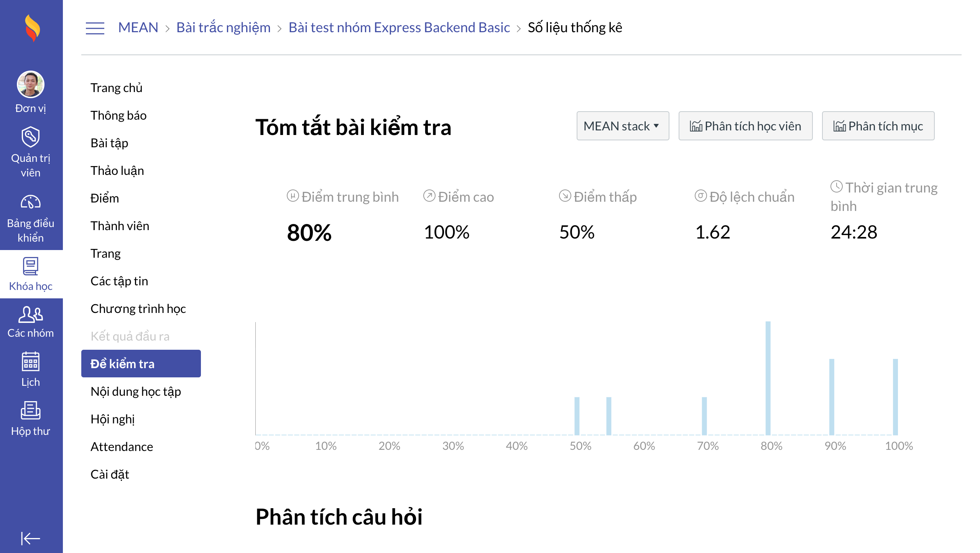Image resolution: width=980 pixels, height=553 pixels.
Task: Expand the MEAN stack section dropdown
Action: point(622,126)
